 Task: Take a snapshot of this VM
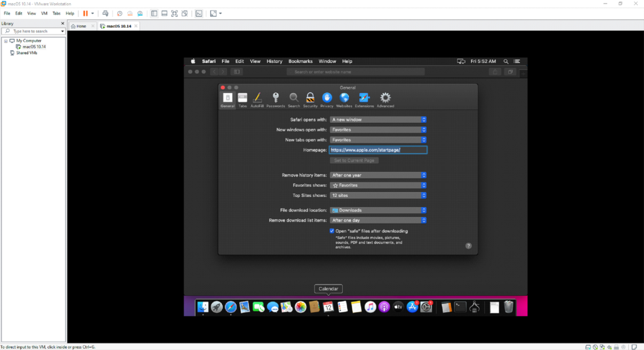(119, 14)
